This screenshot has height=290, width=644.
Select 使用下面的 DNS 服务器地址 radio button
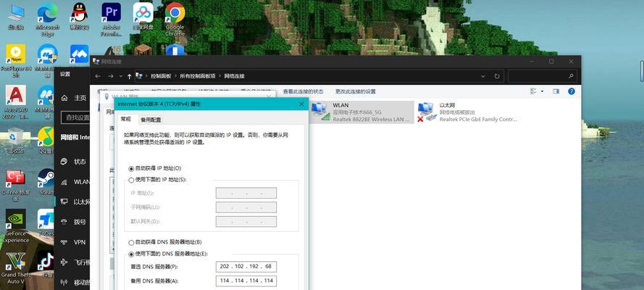(131, 254)
